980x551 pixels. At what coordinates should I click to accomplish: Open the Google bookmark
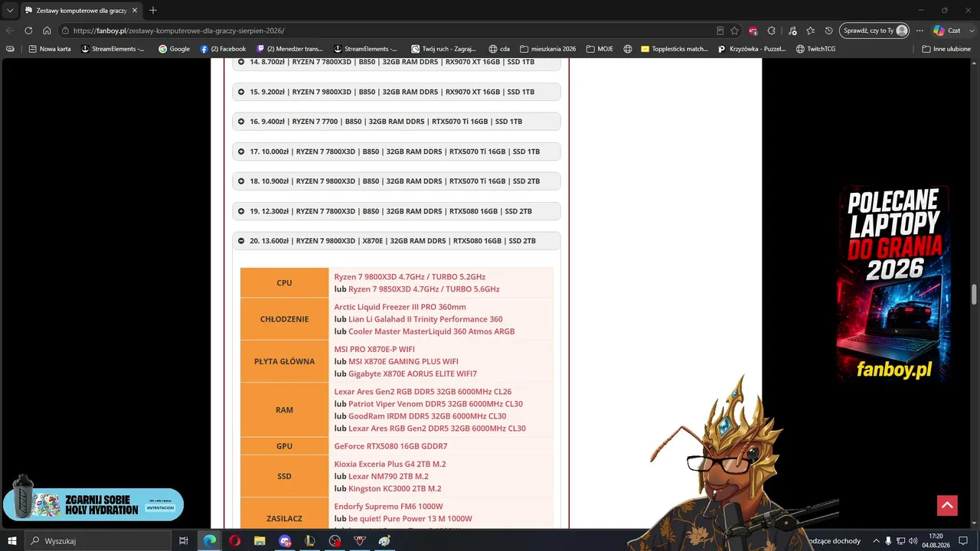(x=174, y=49)
